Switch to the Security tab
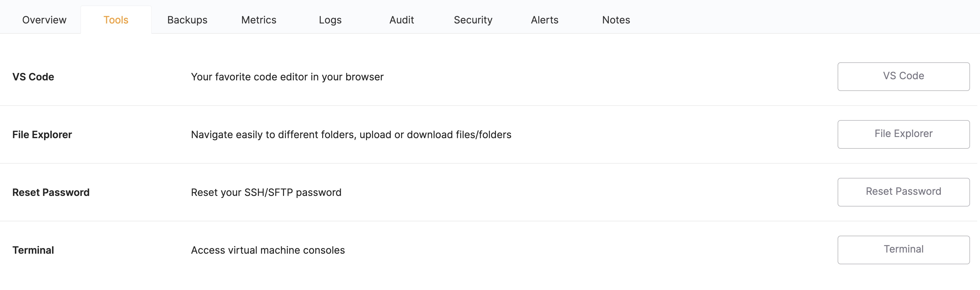Image resolution: width=980 pixels, height=290 pixels. tap(473, 19)
